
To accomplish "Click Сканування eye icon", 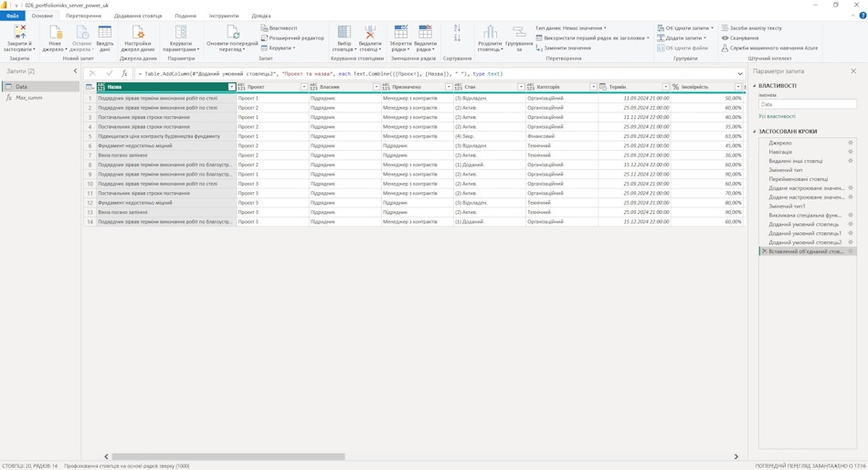I will (x=725, y=38).
